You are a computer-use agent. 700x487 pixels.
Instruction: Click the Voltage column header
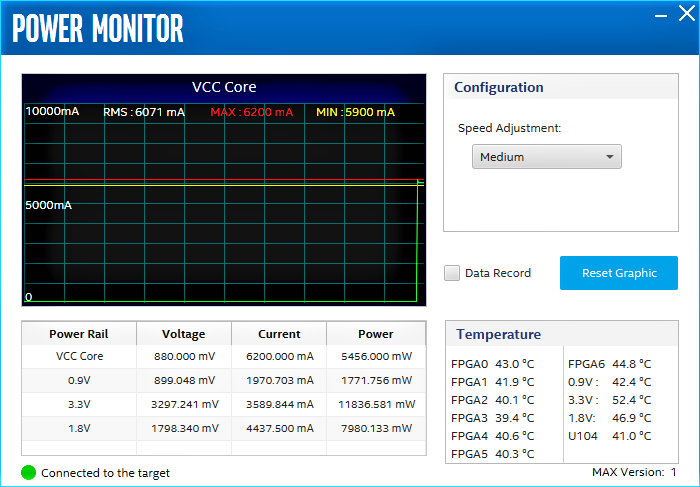point(183,334)
